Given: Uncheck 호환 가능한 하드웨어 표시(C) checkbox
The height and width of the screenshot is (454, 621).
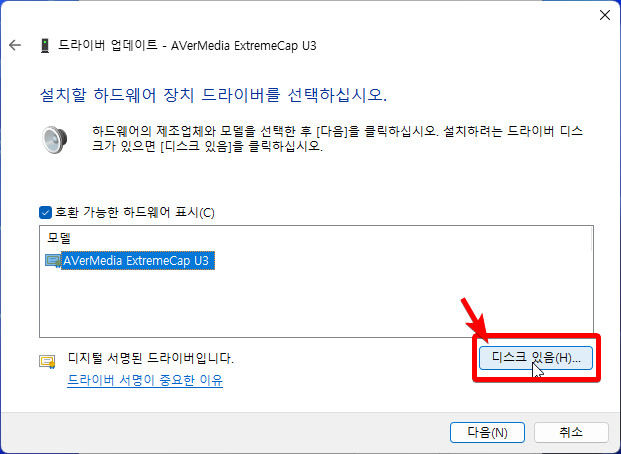Looking at the screenshot, I should tap(46, 213).
